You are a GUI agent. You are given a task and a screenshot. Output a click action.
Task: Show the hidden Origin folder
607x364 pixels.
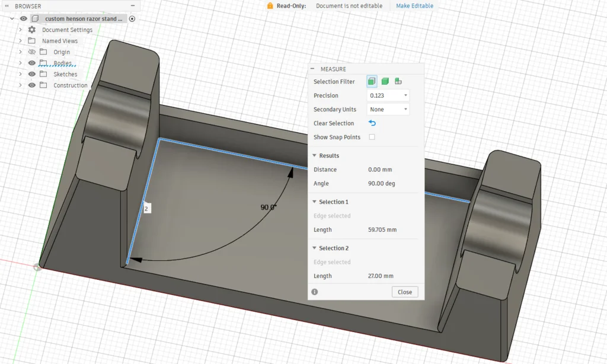coord(32,52)
